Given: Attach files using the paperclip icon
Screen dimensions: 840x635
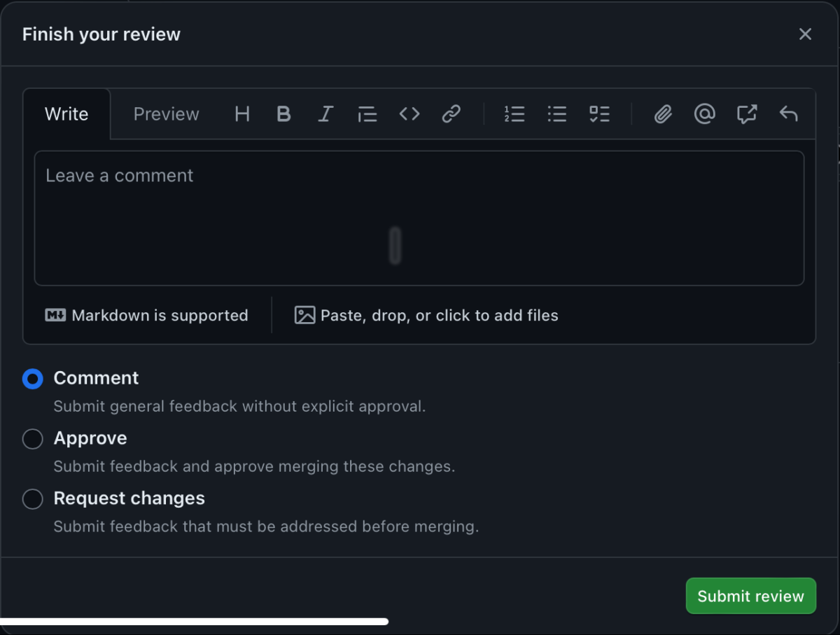Looking at the screenshot, I should pos(662,114).
